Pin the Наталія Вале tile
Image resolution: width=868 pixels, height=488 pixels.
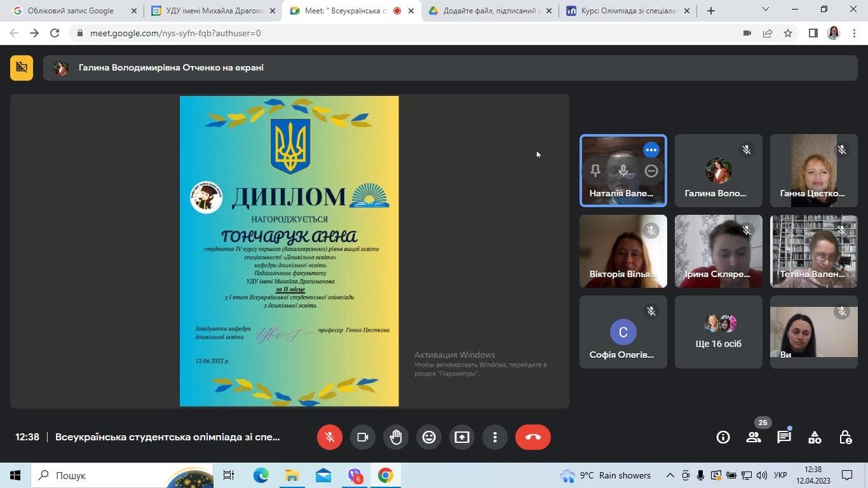coord(595,171)
